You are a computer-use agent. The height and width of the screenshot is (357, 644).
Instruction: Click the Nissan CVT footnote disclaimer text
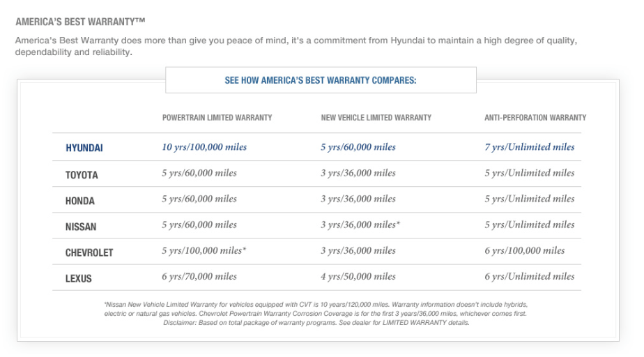[316, 314]
